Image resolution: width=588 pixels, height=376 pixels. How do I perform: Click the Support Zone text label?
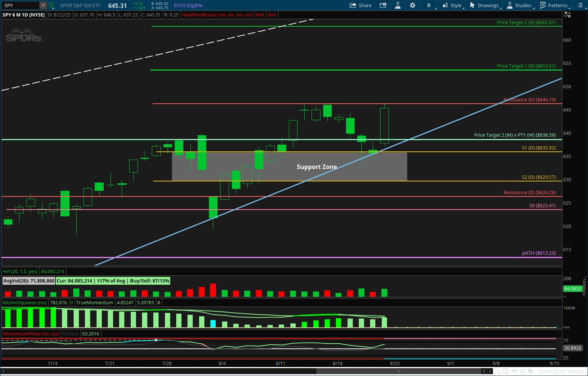pyautogui.click(x=317, y=167)
